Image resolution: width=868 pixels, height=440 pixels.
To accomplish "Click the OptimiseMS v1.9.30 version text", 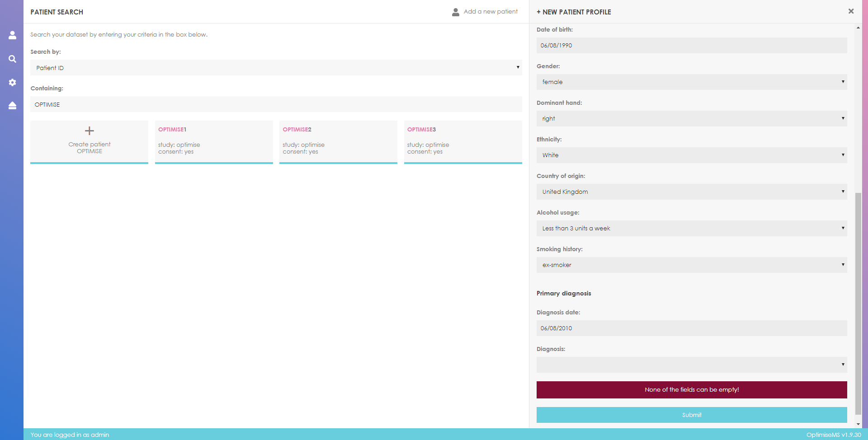I will tap(834, 435).
